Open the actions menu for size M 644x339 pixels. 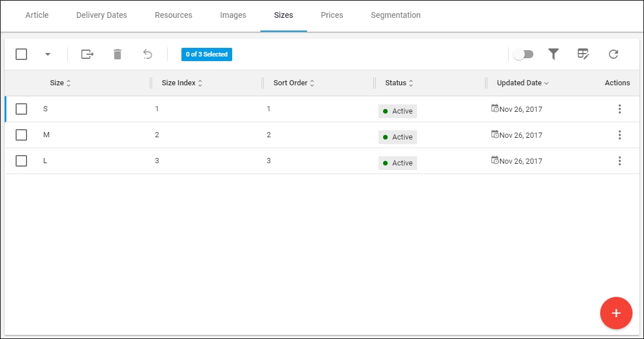[x=619, y=135]
